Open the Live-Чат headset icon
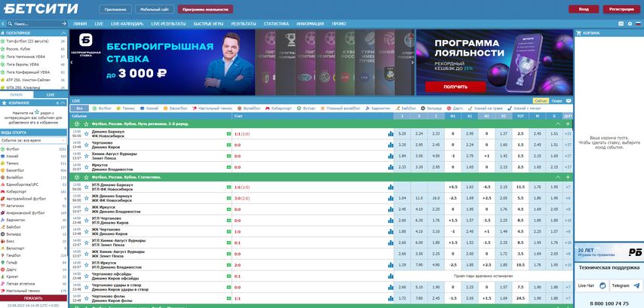644x308 pixels. coord(603,285)
